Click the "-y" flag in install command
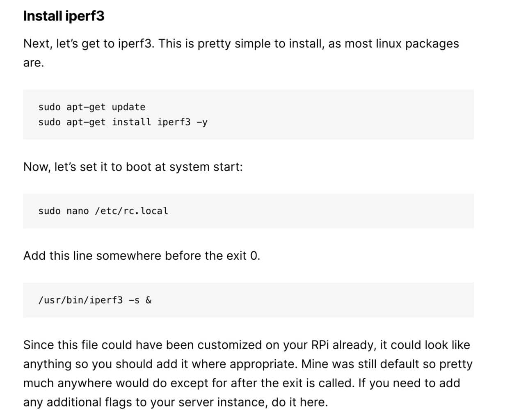This screenshot has height=420, width=512. coord(202,122)
